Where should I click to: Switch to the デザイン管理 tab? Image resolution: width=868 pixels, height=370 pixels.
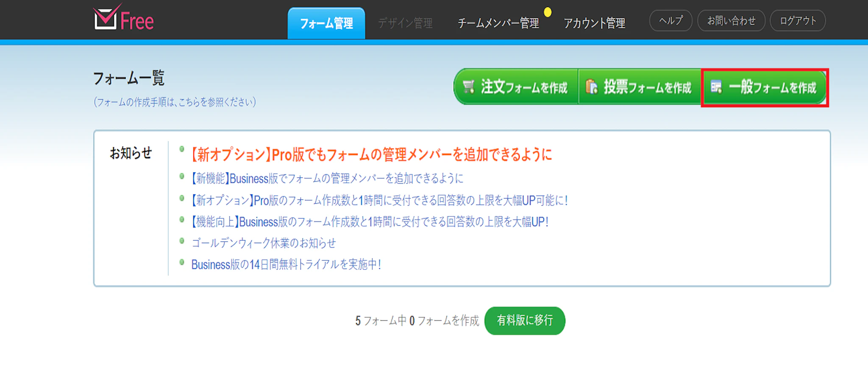(405, 23)
